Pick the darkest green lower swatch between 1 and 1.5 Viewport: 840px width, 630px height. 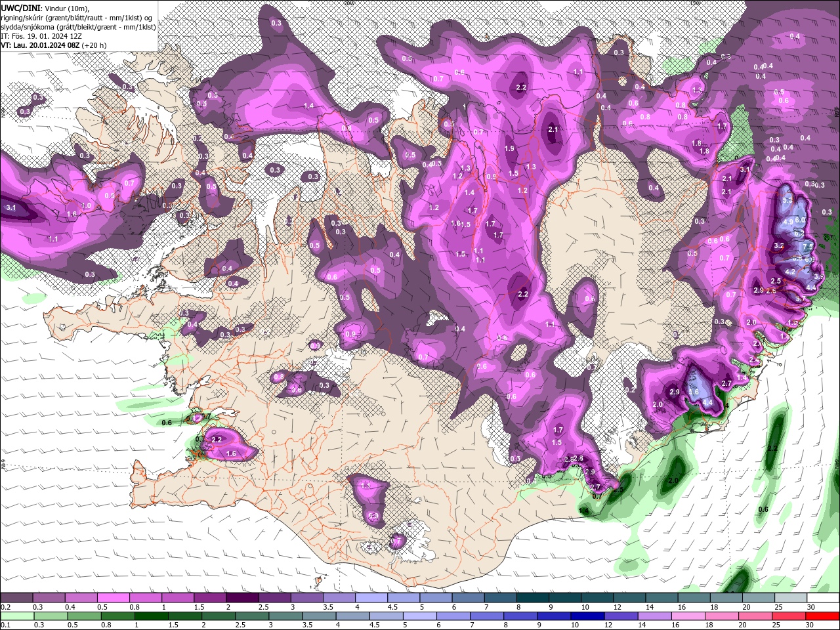coord(151,616)
